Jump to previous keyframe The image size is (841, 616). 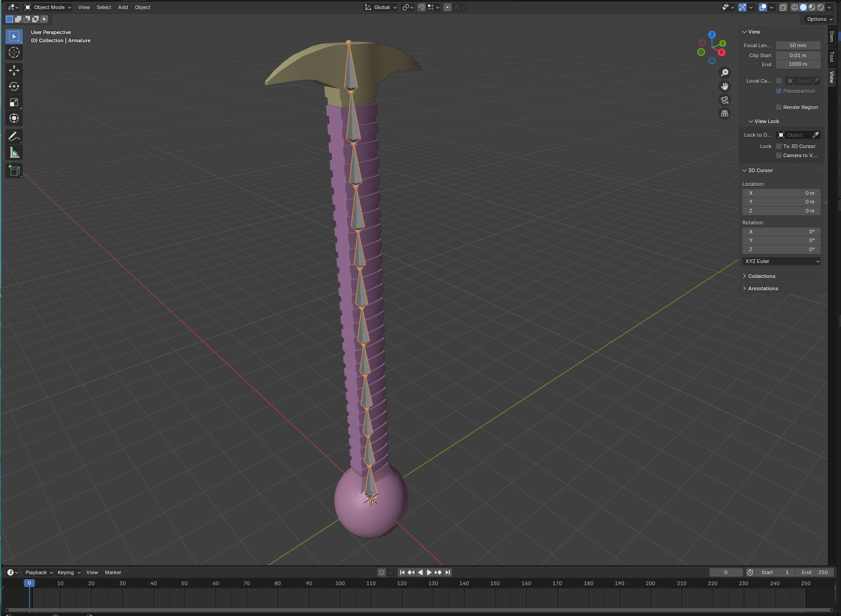411,572
